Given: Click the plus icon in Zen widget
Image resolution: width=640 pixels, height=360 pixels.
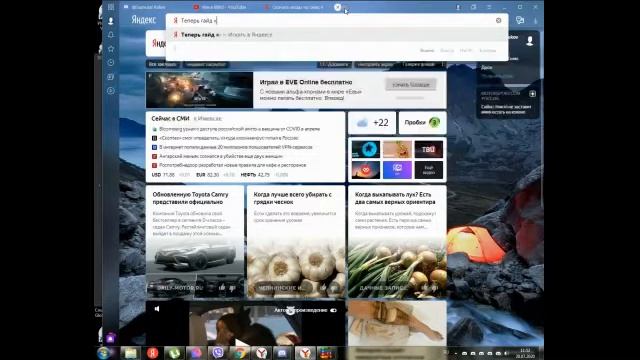Looking at the screenshot, I should (x=532, y=94).
